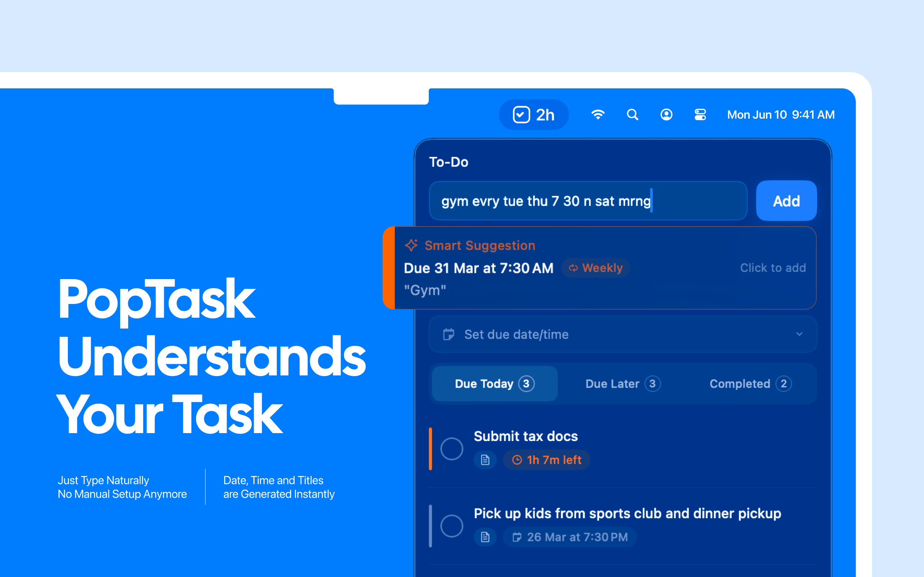
Task: Click the clock icon on 1h 7m left badge
Action: (x=517, y=460)
